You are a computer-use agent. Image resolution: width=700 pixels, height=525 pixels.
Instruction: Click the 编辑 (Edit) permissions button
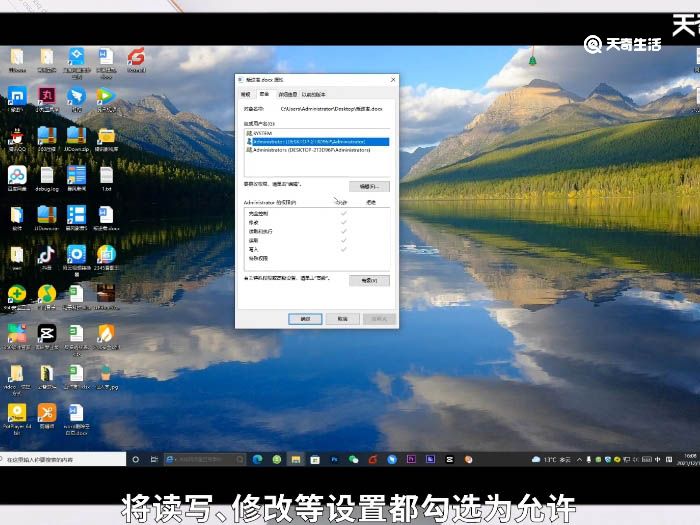tap(369, 186)
